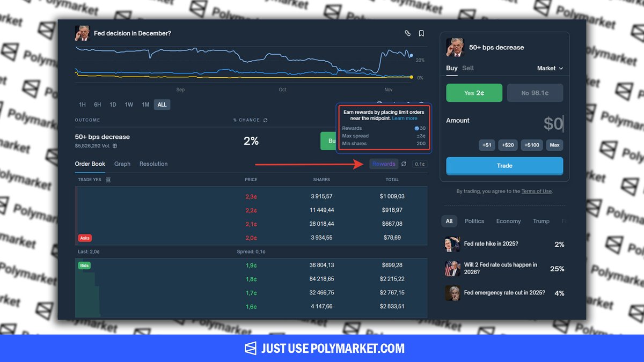The image size is (644, 362).
Task: Filter related markets by Economy
Action: click(508, 221)
